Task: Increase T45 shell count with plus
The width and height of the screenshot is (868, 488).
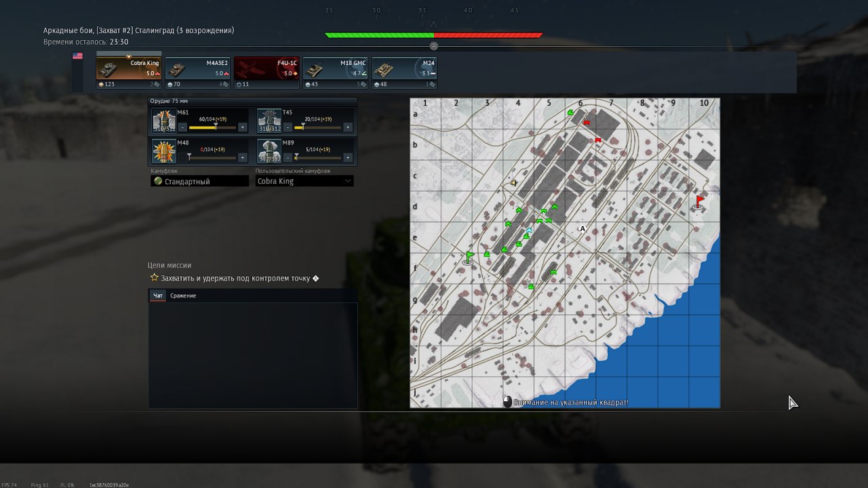Action: (348, 127)
